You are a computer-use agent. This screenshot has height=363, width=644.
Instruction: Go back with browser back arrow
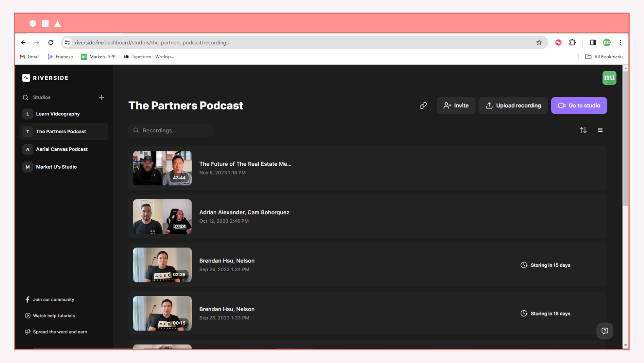click(x=23, y=42)
